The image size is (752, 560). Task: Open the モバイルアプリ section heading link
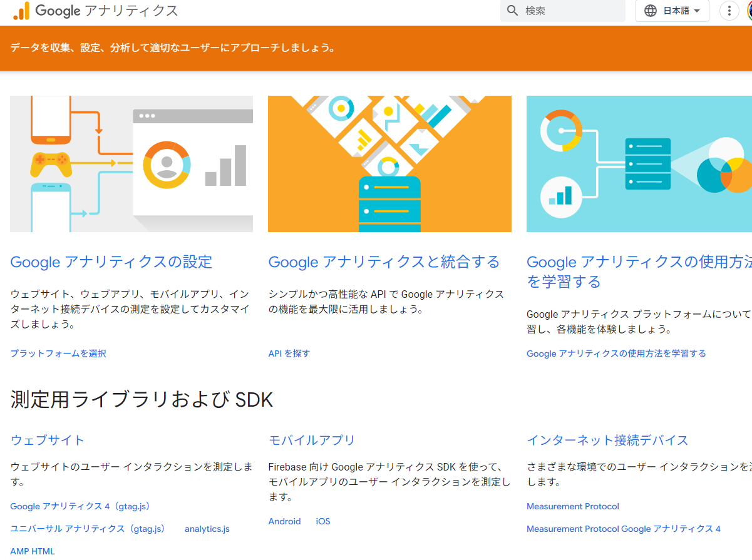click(312, 440)
